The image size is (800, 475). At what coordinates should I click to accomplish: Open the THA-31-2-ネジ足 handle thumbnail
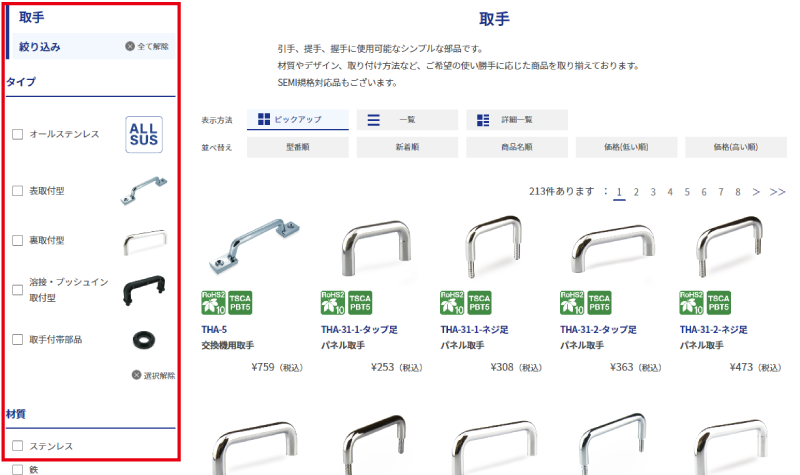(x=730, y=247)
